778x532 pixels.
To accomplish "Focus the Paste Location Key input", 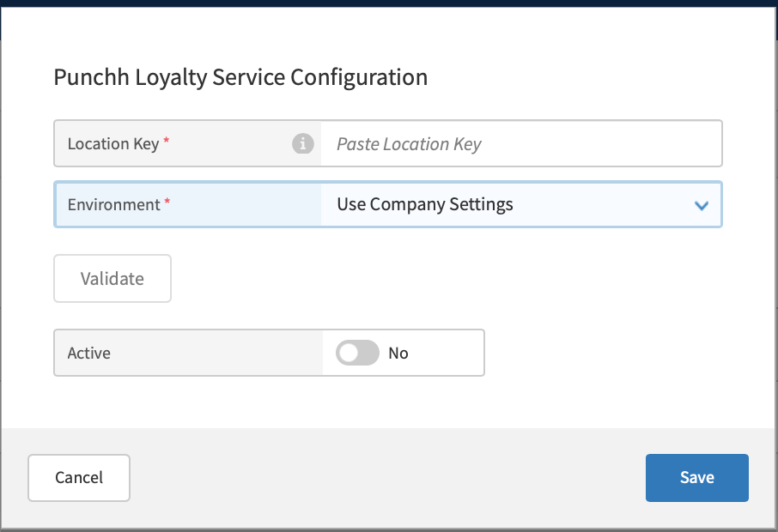I will pyautogui.click(x=520, y=143).
